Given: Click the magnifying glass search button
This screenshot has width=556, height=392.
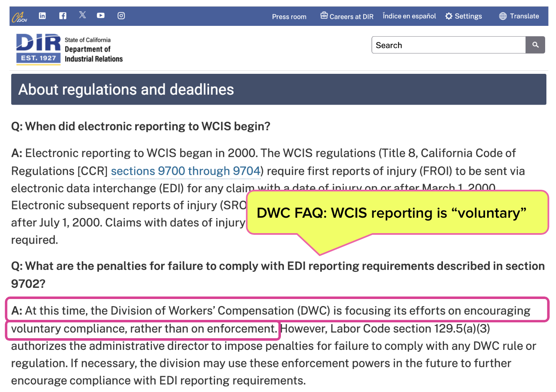Looking at the screenshot, I should coord(535,45).
